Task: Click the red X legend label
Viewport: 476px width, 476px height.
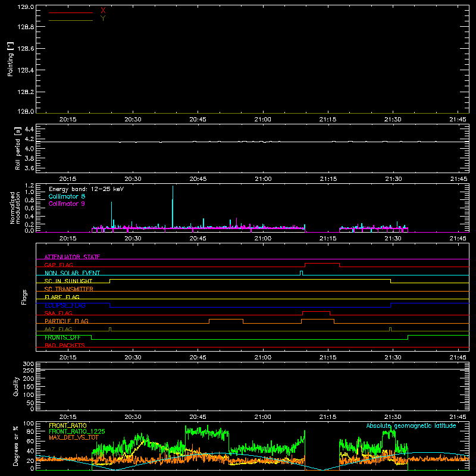Action: pos(103,11)
